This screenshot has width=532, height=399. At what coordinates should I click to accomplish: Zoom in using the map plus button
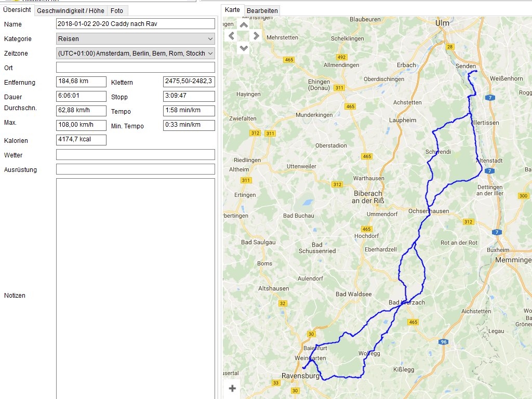(232, 388)
